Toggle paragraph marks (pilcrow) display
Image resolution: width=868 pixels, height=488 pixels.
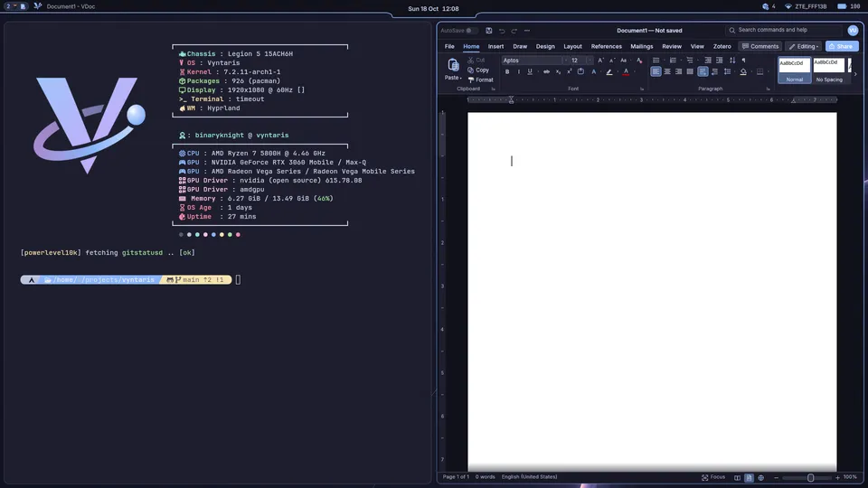pyautogui.click(x=743, y=60)
